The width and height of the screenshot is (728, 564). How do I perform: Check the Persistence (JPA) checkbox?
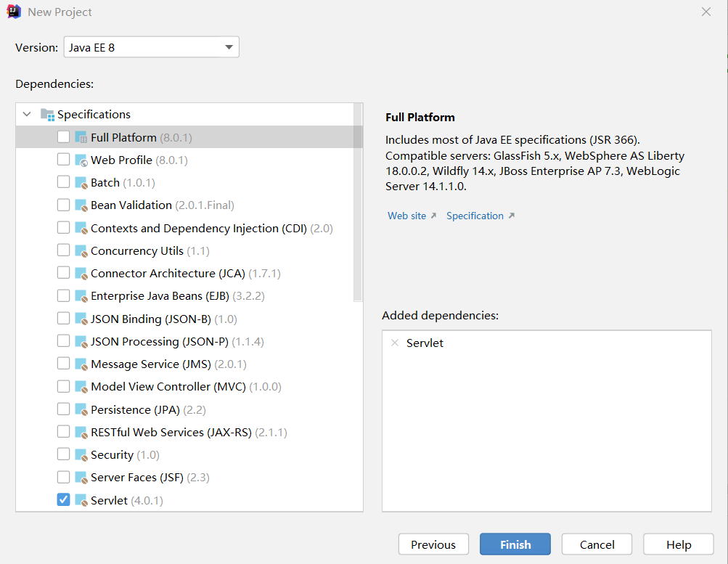point(64,409)
